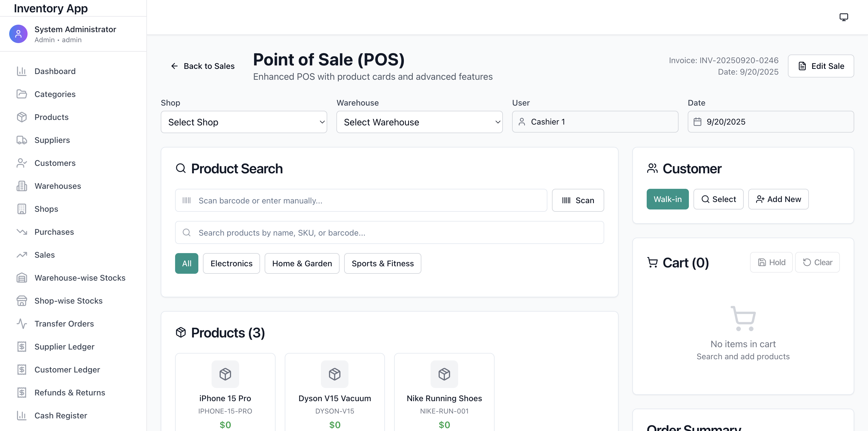Click the calendar icon in Date field
868x431 pixels.
point(697,122)
